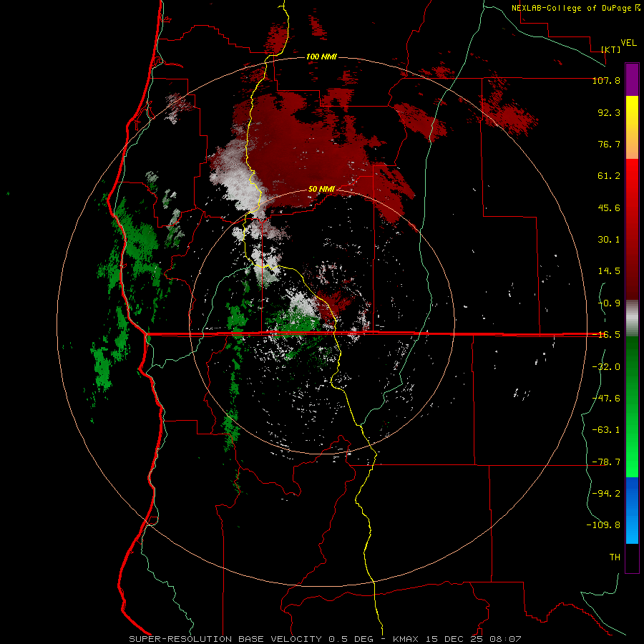
Task: Click the gray near-zero segment of color bar
Action: 632,318
